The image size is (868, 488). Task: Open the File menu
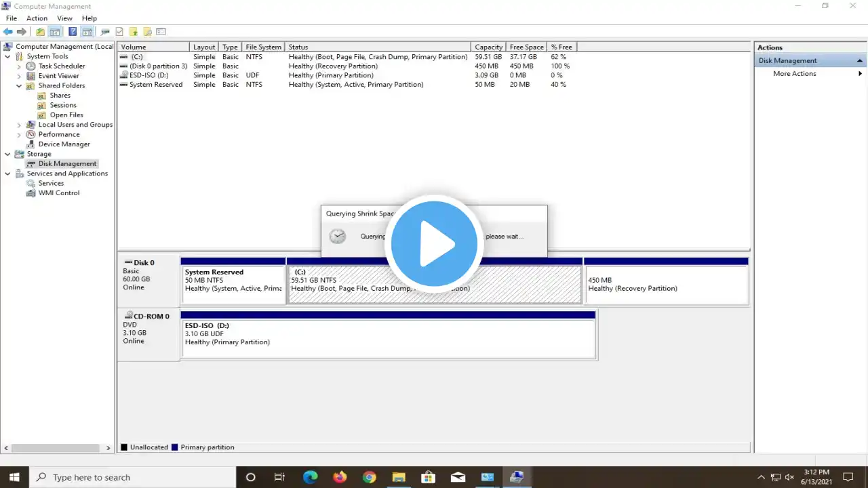click(12, 18)
